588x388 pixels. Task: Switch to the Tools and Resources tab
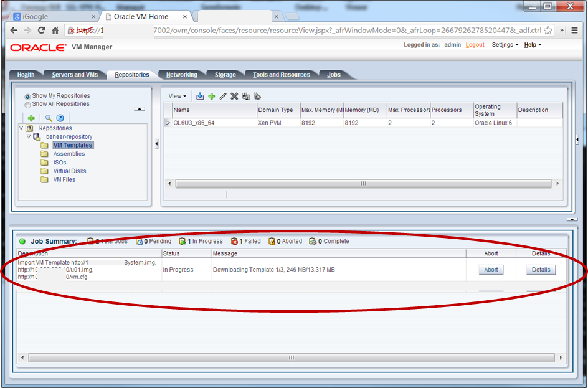pyautogui.click(x=282, y=75)
